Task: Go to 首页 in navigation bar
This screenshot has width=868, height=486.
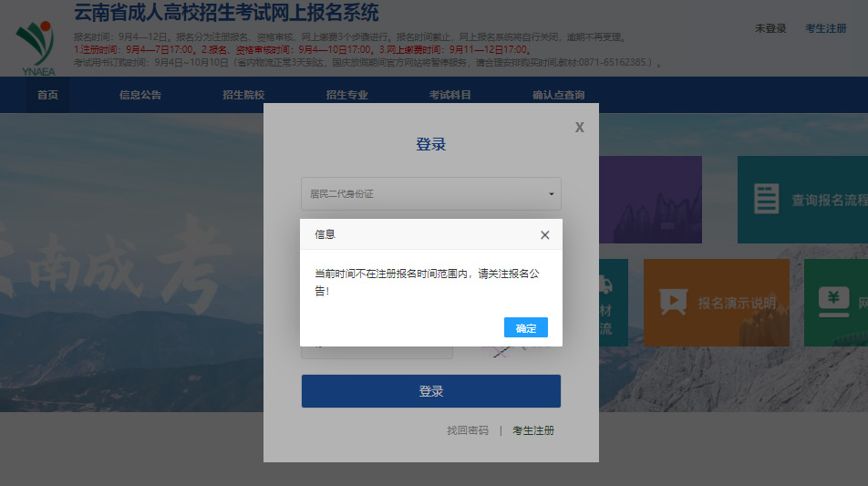Action: pyautogui.click(x=47, y=95)
